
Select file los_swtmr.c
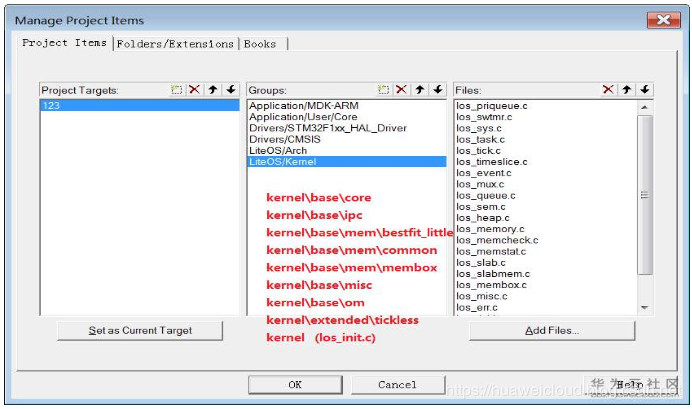coord(484,117)
